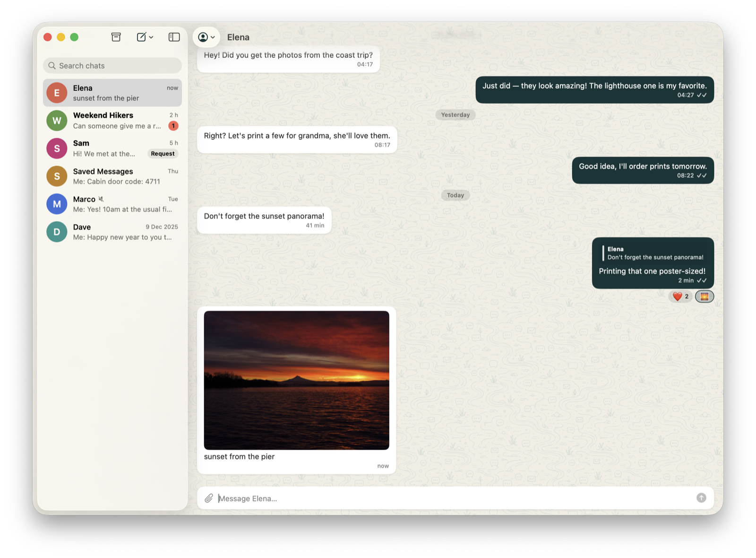Click the Weekend Hikers green avatar

click(57, 121)
